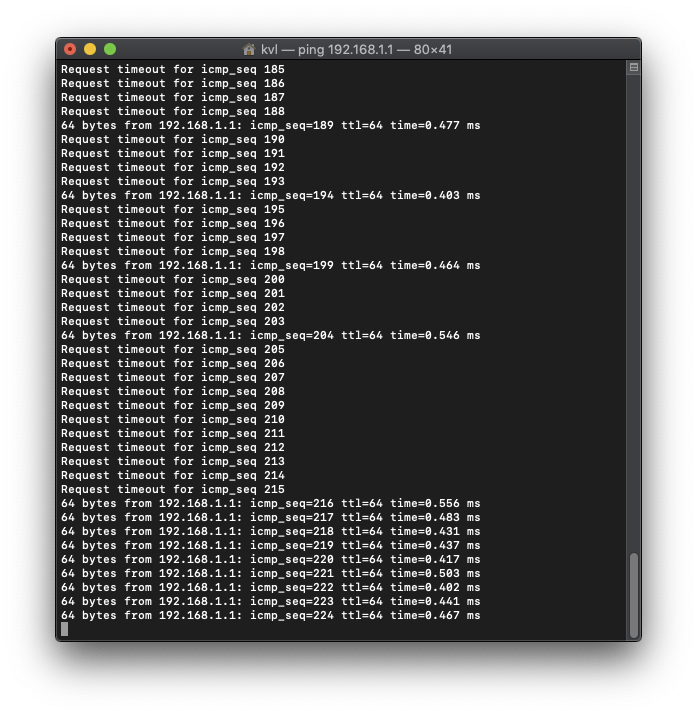The height and width of the screenshot is (715, 697).
Task: Click the line 'Request timeout for icmp_seq 203'
Action: pos(173,321)
